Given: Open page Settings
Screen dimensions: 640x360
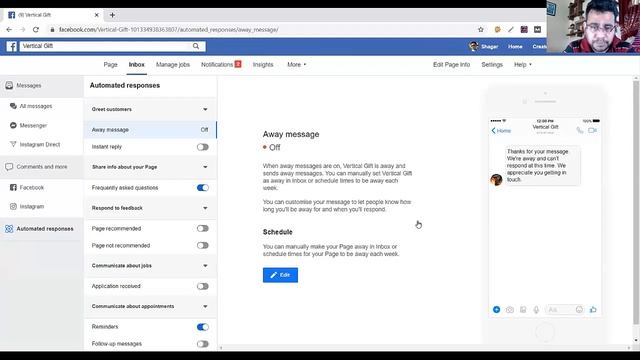Looking at the screenshot, I should (492, 64).
